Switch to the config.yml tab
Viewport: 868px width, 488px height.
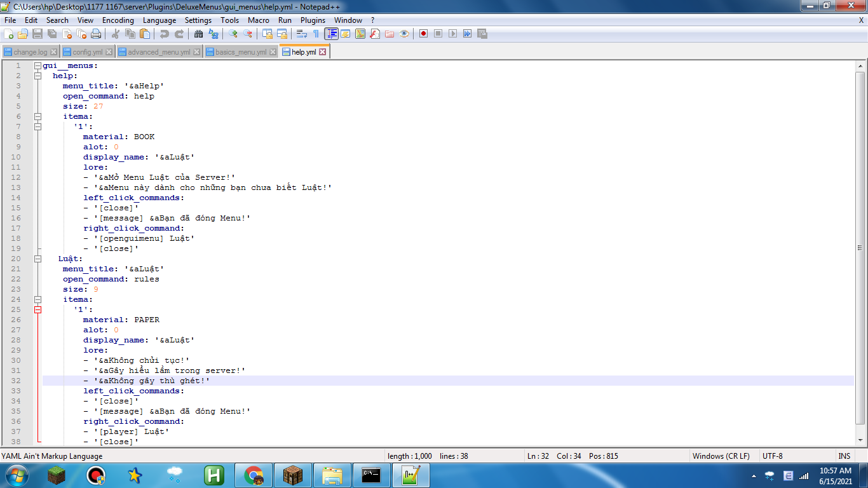pyautogui.click(x=88, y=52)
